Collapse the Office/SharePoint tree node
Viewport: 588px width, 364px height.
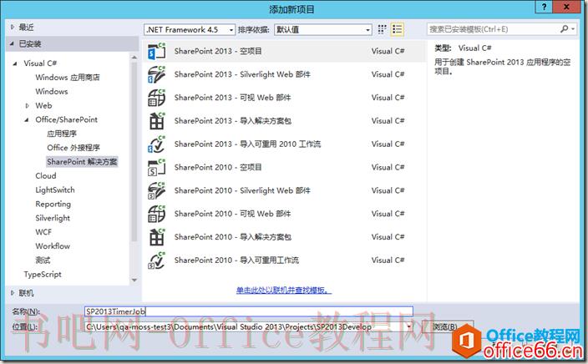[x=27, y=120]
